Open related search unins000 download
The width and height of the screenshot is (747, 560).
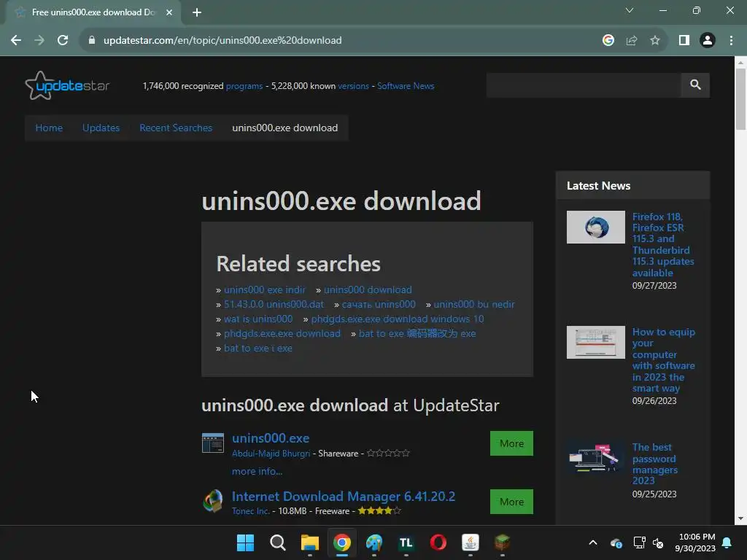pyautogui.click(x=368, y=289)
